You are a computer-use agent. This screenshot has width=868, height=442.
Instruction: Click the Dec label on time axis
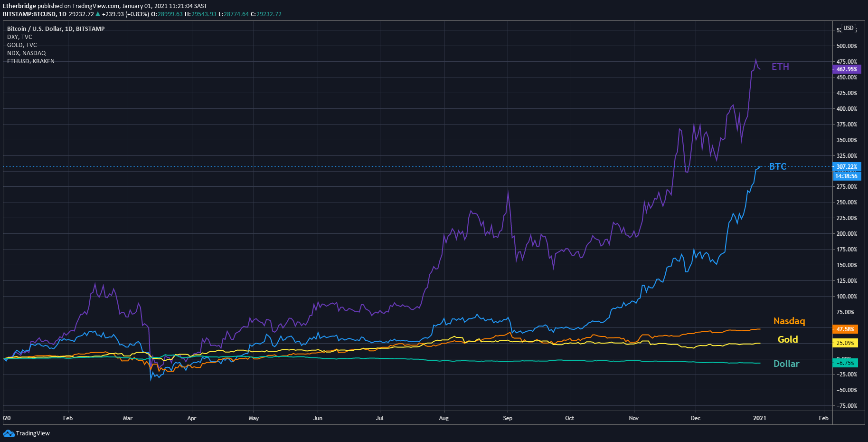click(x=695, y=418)
